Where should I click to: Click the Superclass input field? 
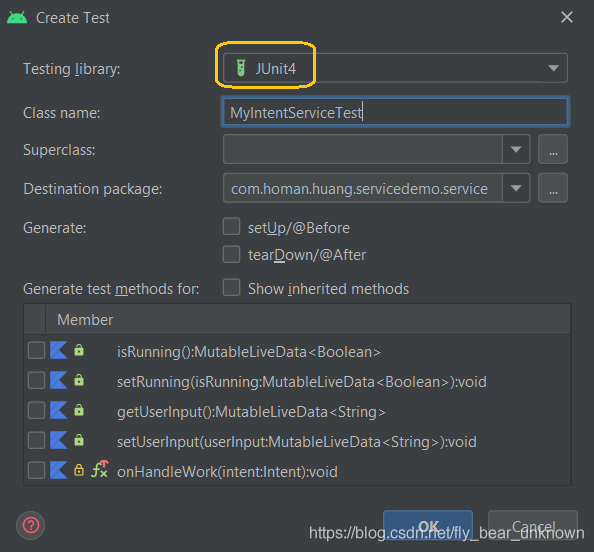pos(363,149)
